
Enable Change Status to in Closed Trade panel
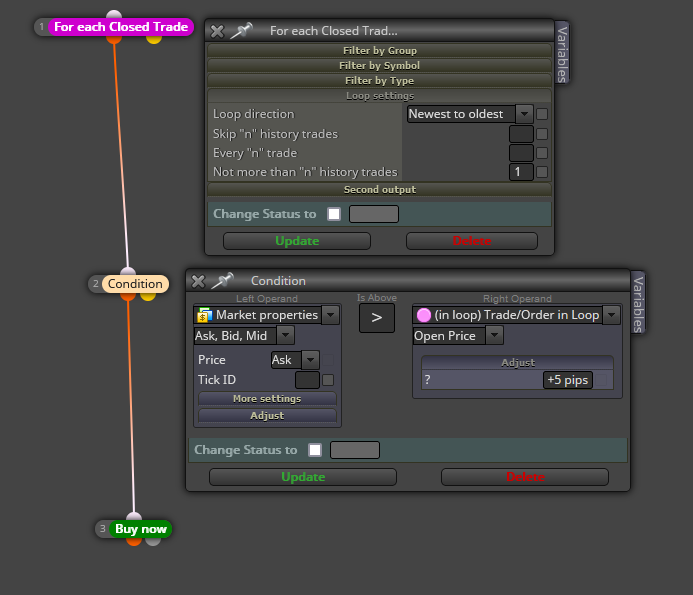[x=334, y=214]
